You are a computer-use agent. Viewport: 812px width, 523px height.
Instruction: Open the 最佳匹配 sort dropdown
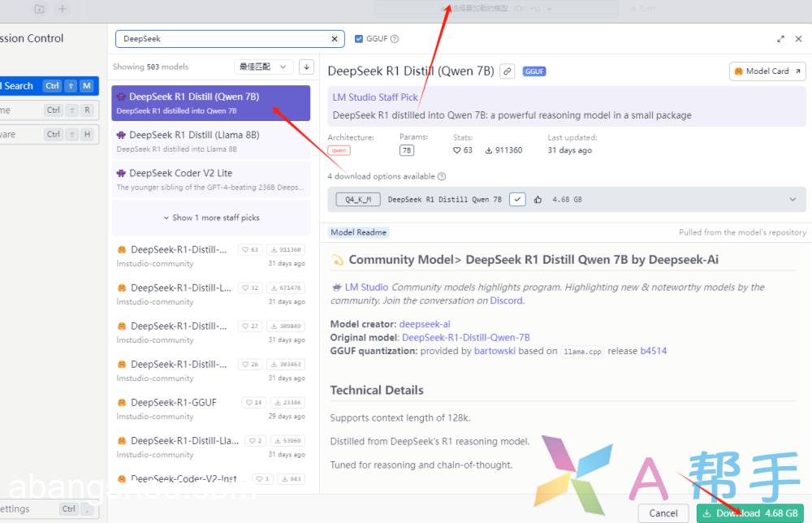pos(263,67)
